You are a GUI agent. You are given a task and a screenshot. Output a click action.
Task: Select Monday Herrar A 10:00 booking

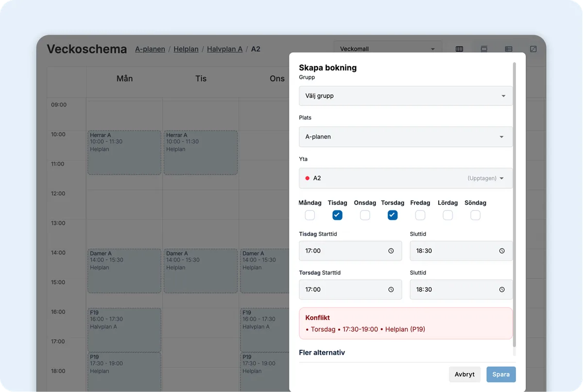pyautogui.click(x=124, y=153)
